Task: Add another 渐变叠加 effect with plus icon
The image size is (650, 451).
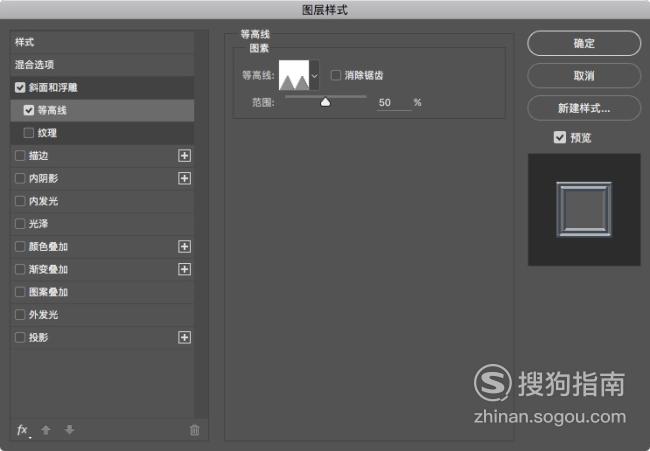Action: (184, 269)
